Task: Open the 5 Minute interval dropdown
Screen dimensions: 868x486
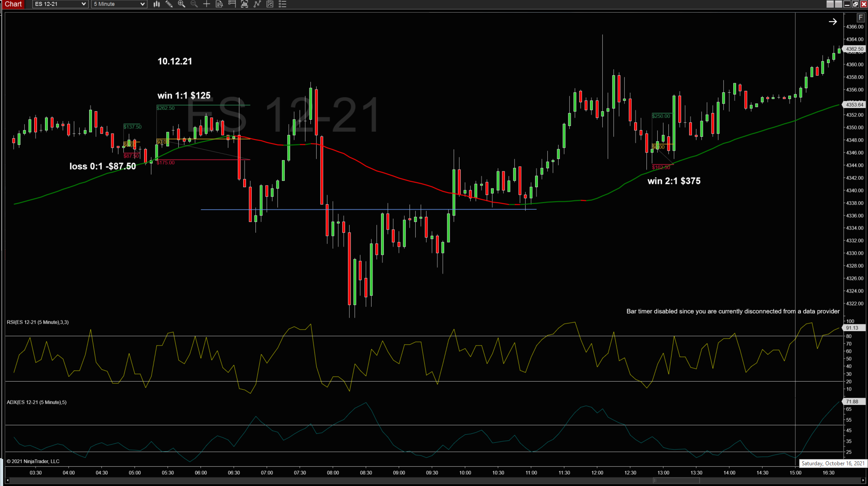Action: click(x=119, y=4)
